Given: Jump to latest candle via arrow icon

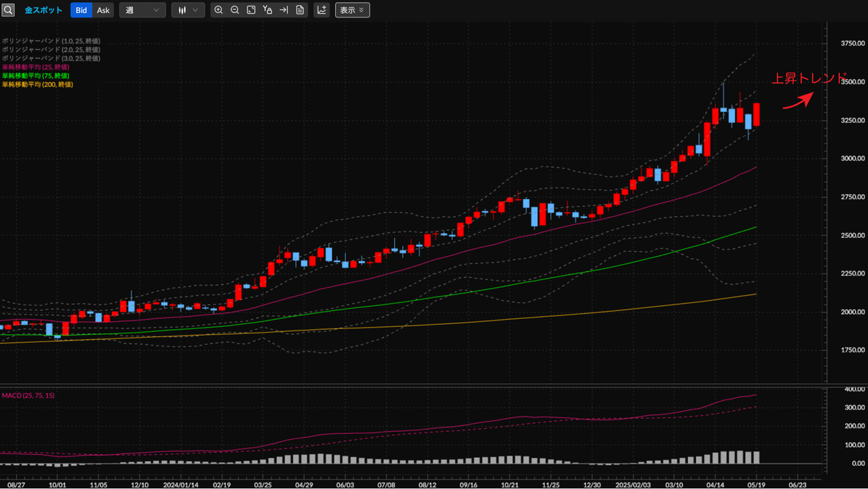Looking at the screenshot, I should click(x=284, y=9).
